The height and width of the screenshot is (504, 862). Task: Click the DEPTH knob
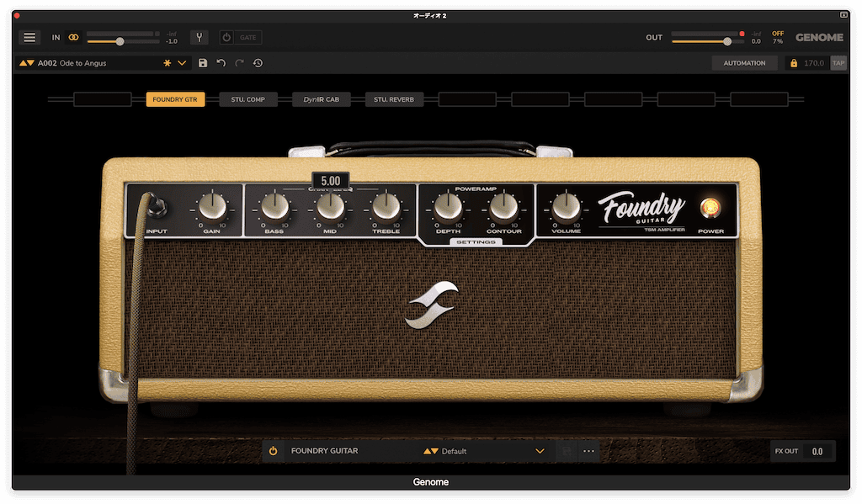(448, 207)
